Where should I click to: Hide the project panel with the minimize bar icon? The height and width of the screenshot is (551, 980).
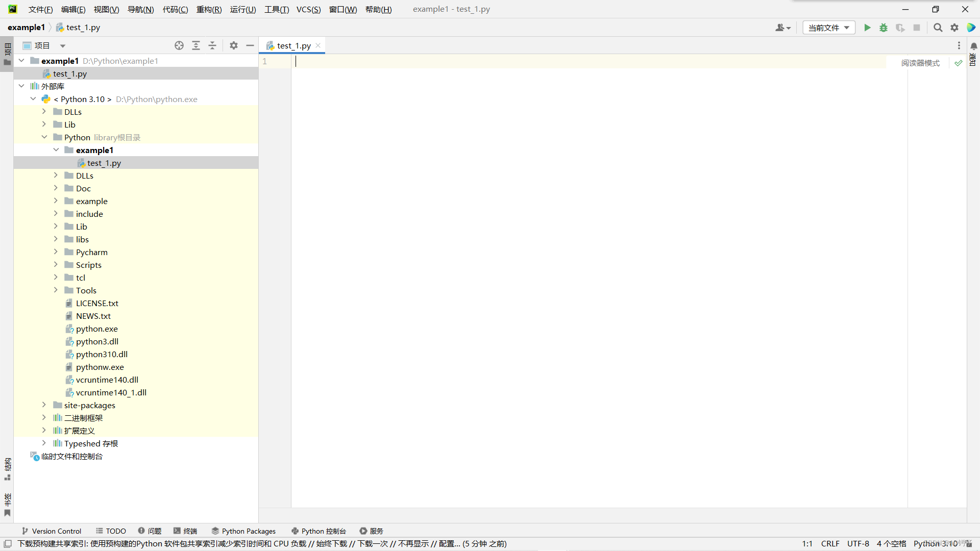250,45
